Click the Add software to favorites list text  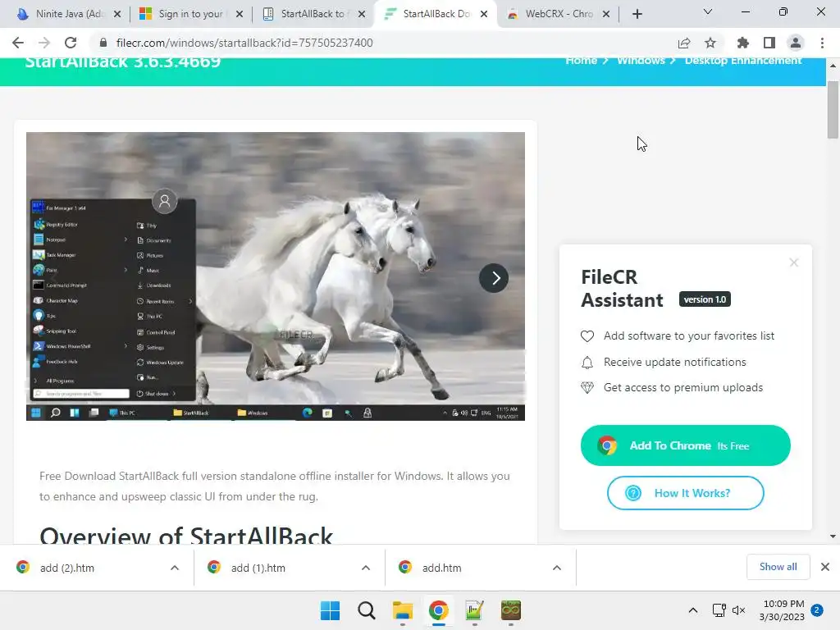pos(689,336)
